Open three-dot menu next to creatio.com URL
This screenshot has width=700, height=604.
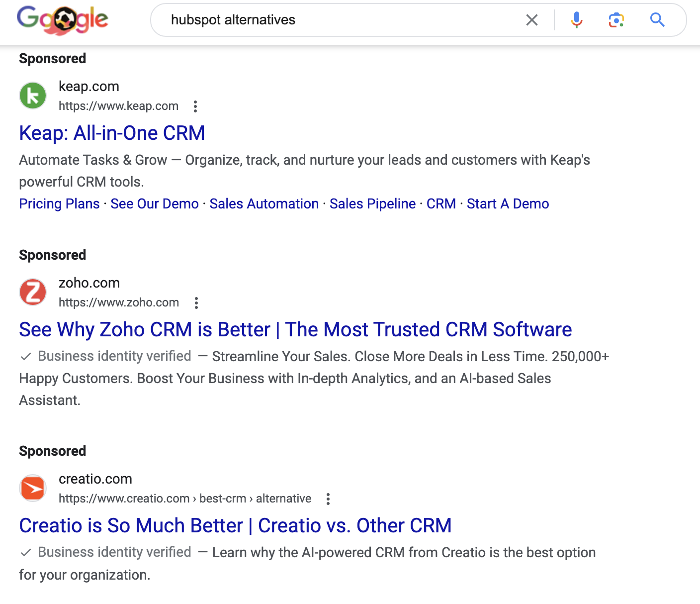pyautogui.click(x=328, y=499)
